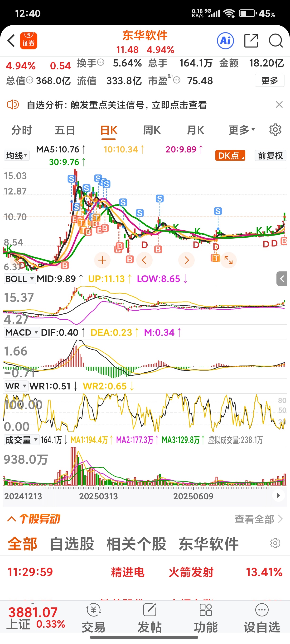Select the 全部 filter tab

tap(23, 544)
